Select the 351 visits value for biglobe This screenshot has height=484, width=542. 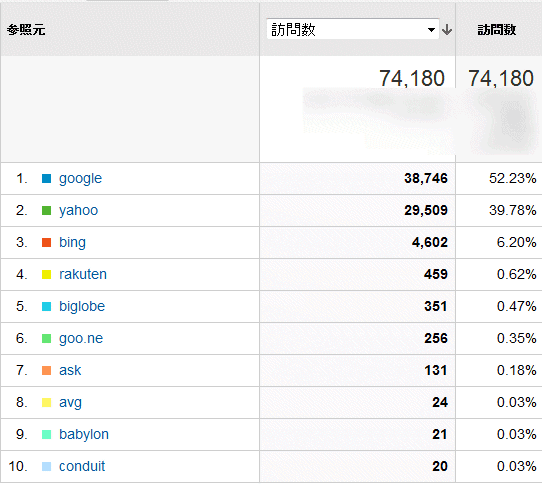(x=436, y=306)
